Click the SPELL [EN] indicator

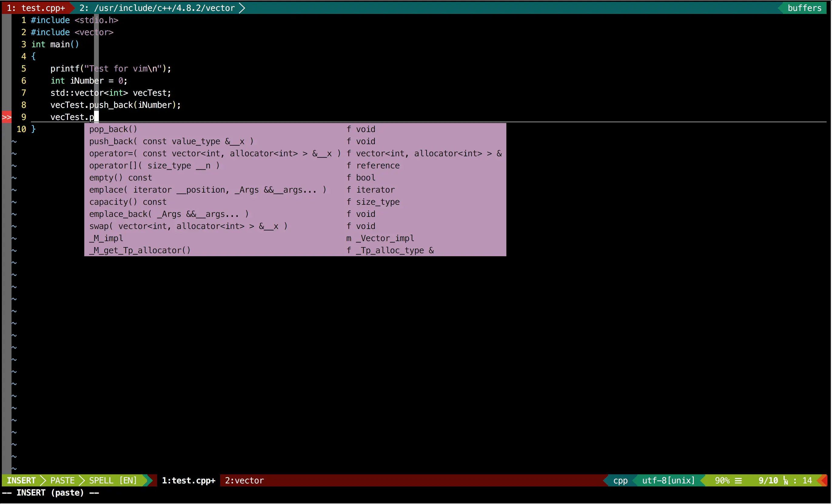(113, 481)
